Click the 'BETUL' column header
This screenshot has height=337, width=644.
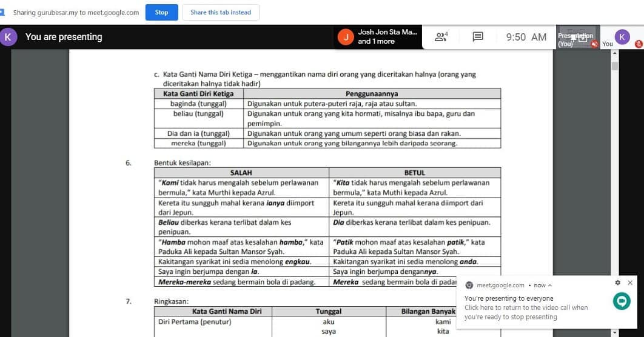point(415,173)
